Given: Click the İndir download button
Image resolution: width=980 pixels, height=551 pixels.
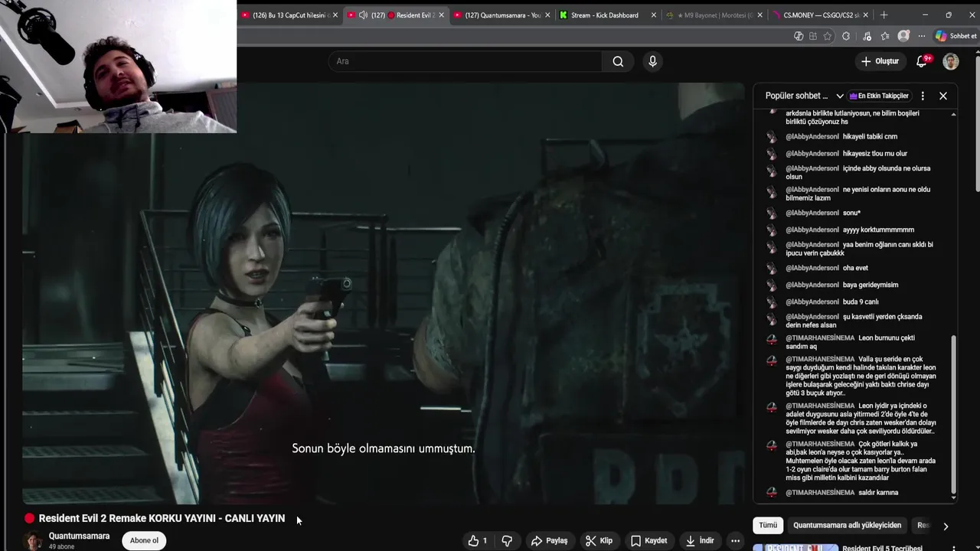Looking at the screenshot, I should pyautogui.click(x=700, y=540).
